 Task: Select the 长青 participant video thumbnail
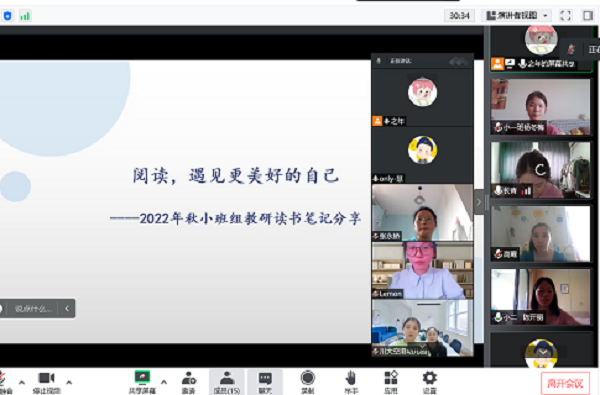coord(541,170)
